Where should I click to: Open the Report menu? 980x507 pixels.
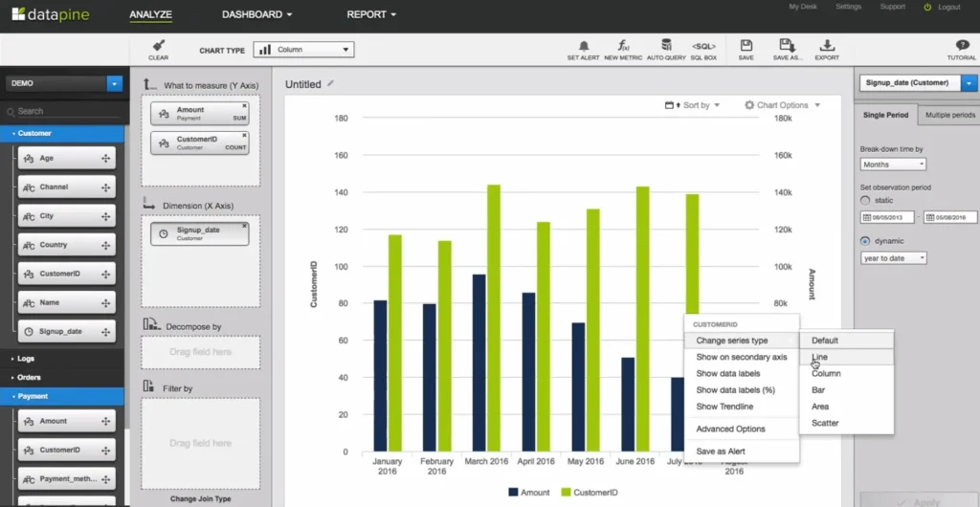[x=371, y=14]
